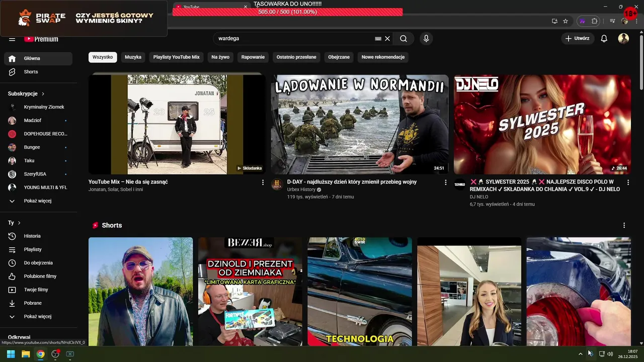Open the Taku channel subscription
644x362 pixels.
click(38, 161)
